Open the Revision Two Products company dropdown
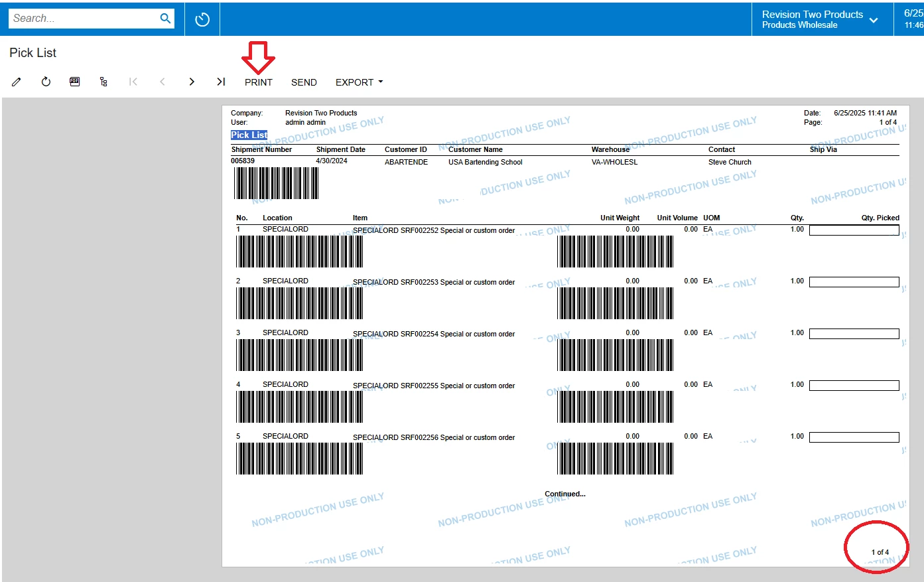 tap(821, 19)
